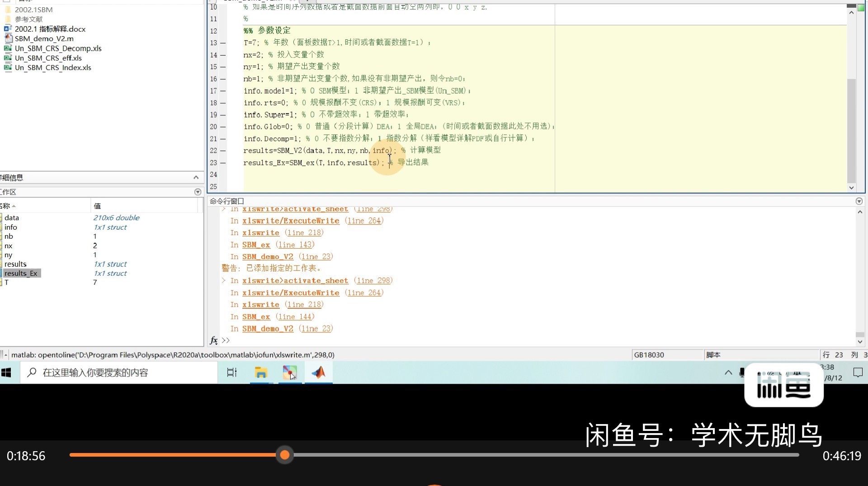Collapse the 详细信息 details panel
Screen dimensions: 868x486
(x=196, y=178)
